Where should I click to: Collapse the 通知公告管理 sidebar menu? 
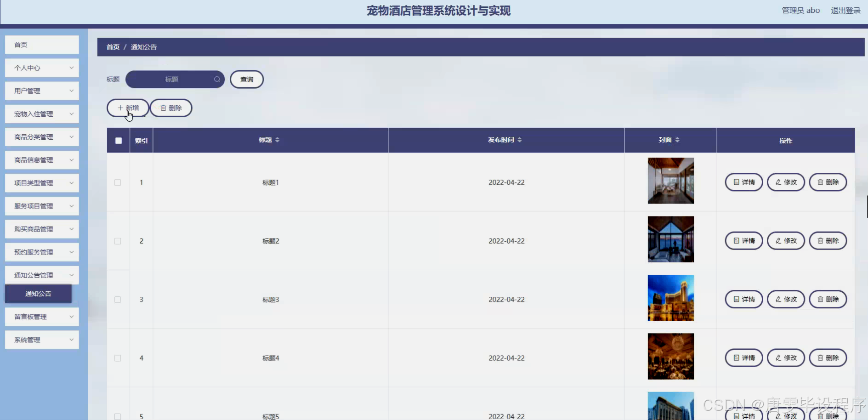pos(42,275)
